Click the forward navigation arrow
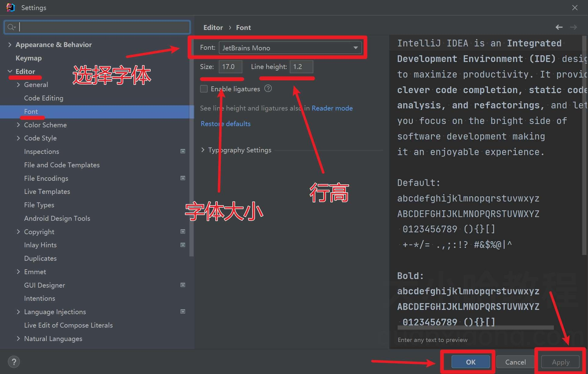588x374 pixels. pyautogui.click(x=574, y=27)
